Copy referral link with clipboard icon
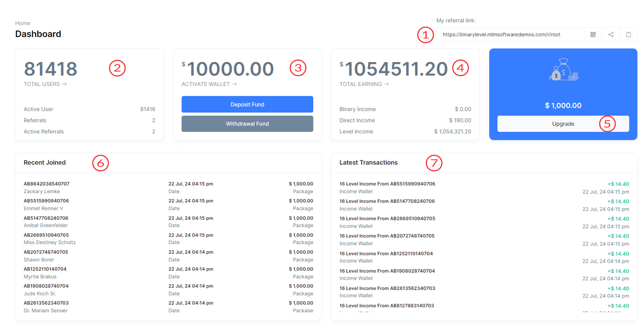Image resolution: width=644 pixels, height=326 pixels. click(628, 34)
